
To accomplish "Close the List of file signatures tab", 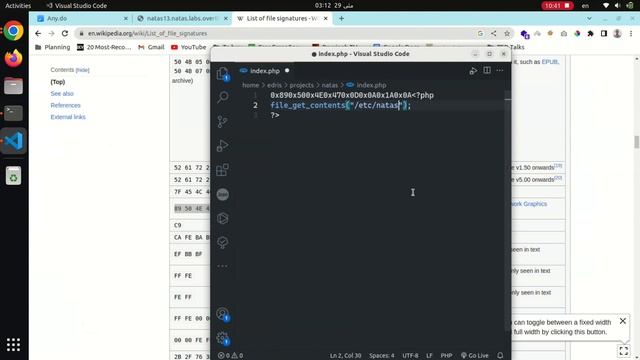I will 326,18.
